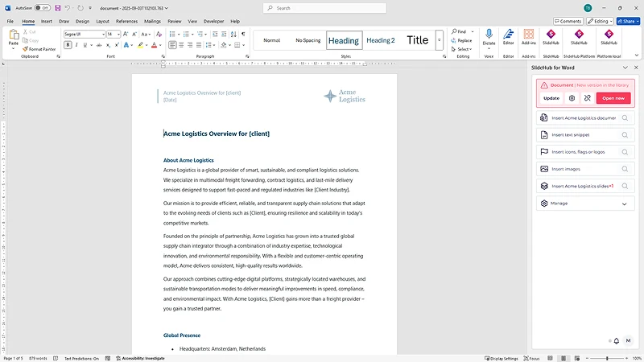The width and height of the screenshot is (644, 362).
Task: Unlink document from library icon
Action: (588, 98)
